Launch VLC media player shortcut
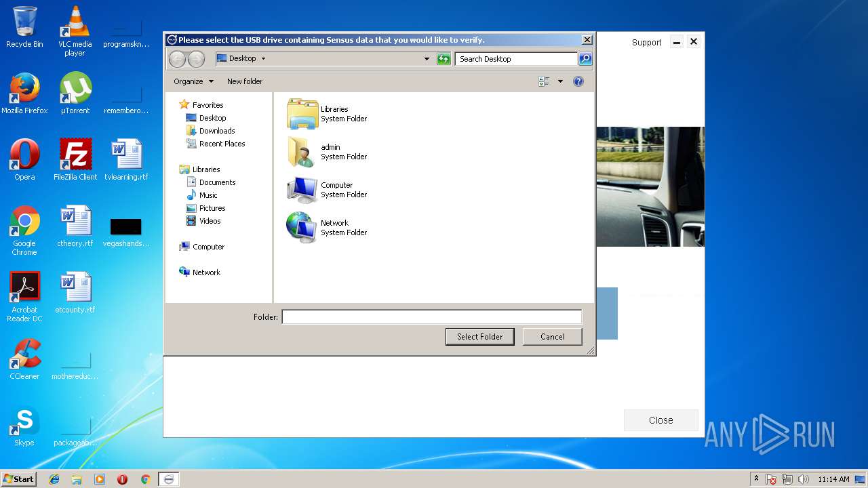Image resolution: width=868 pixels, height=488 pixels. click(75, 31)
